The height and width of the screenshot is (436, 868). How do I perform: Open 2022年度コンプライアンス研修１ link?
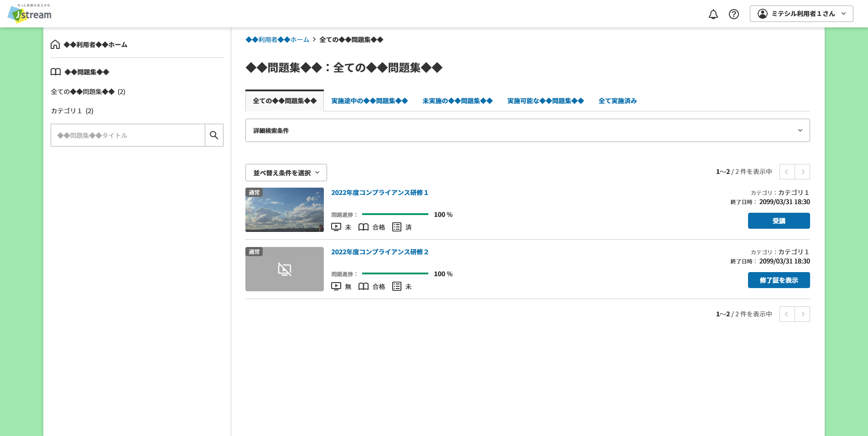pos(380,193)
